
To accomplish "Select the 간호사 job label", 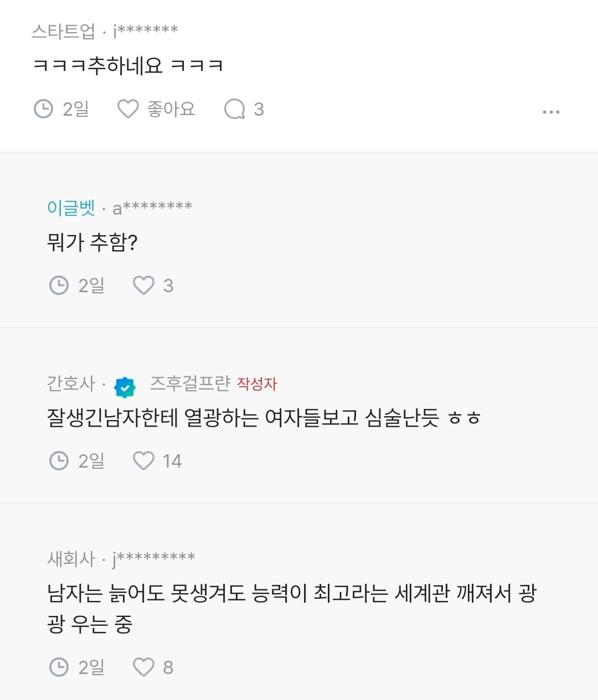I will click(71, 383).
